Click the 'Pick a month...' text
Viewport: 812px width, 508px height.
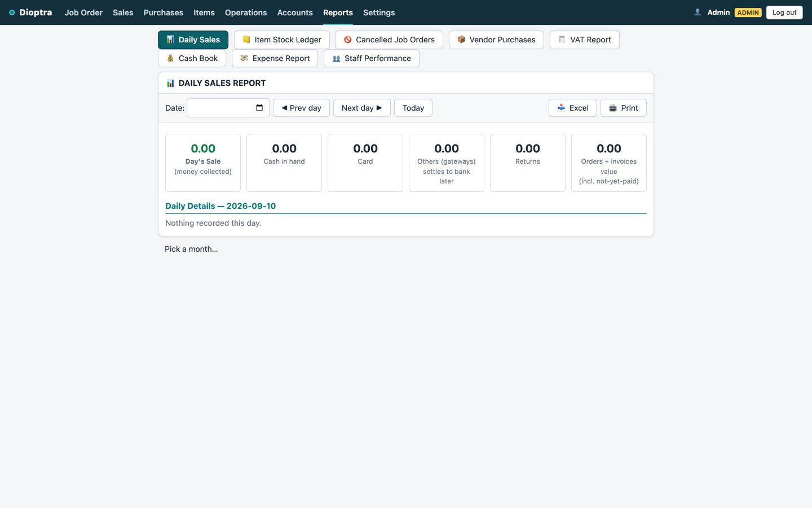[191, 249]
